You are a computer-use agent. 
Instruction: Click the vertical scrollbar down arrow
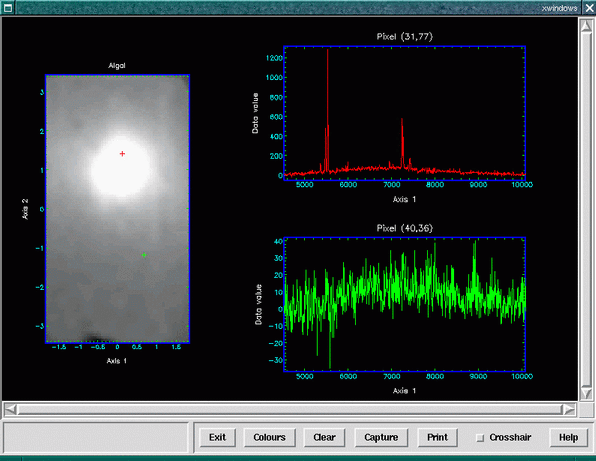(586, 393)
